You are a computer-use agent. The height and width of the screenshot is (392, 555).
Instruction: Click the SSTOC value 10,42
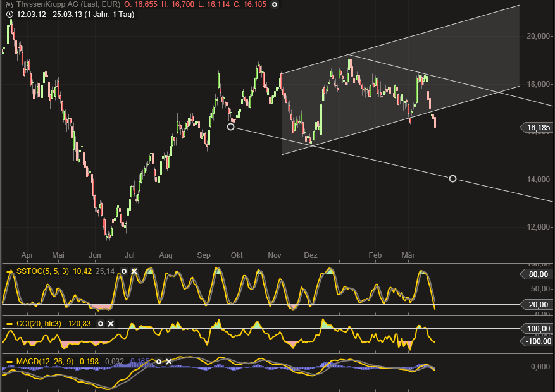[x=82, y=271]
